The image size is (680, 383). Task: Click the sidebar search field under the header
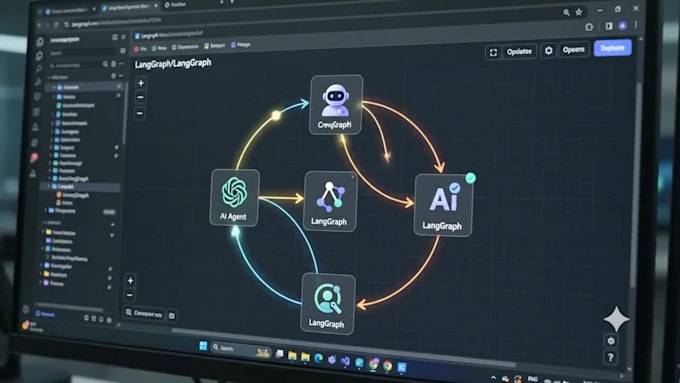pyautogui.click(x=83, y=52)
